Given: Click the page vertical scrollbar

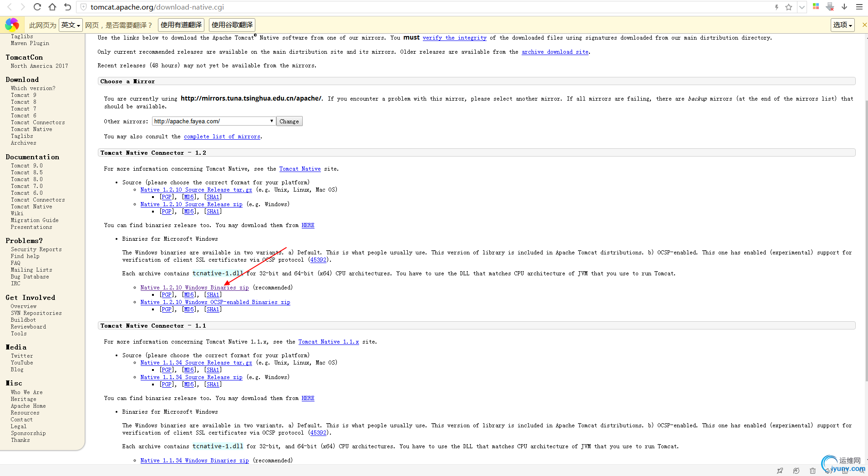Looking at the screenshot, I should pos(866,241).
